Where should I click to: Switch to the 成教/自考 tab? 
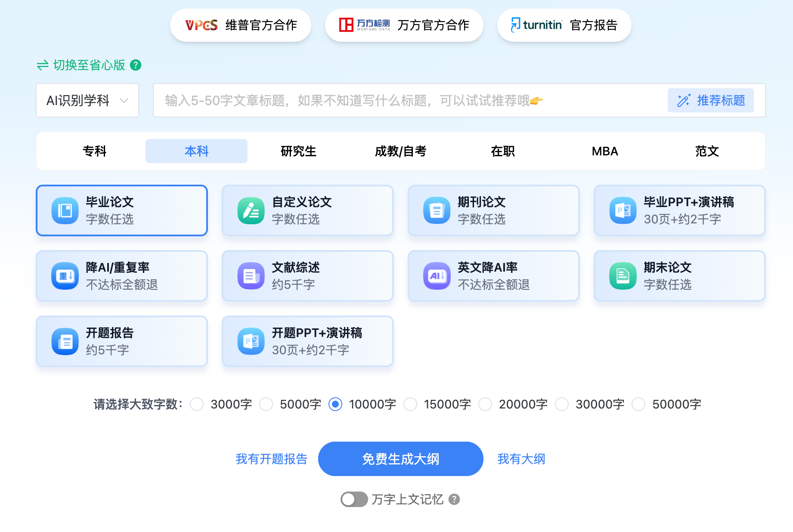pos(400,151)
